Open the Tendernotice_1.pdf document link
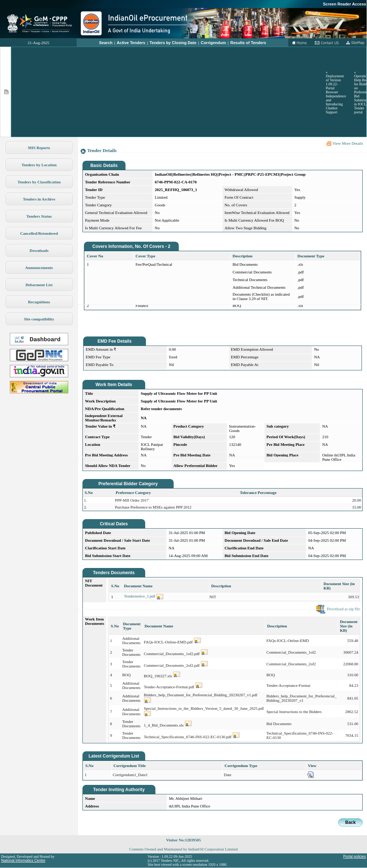The width and height of the screenshot is (367, 868). (139, 596)
